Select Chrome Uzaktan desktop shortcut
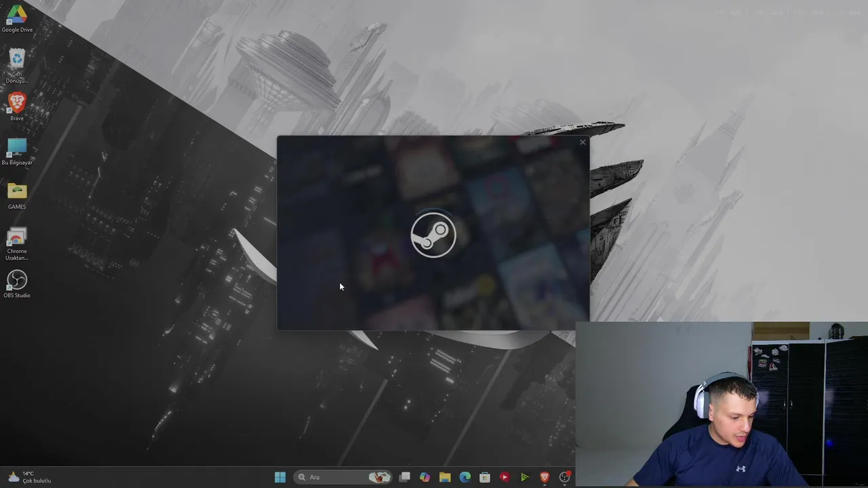This screenshot has width=868, height=488. 17,244
